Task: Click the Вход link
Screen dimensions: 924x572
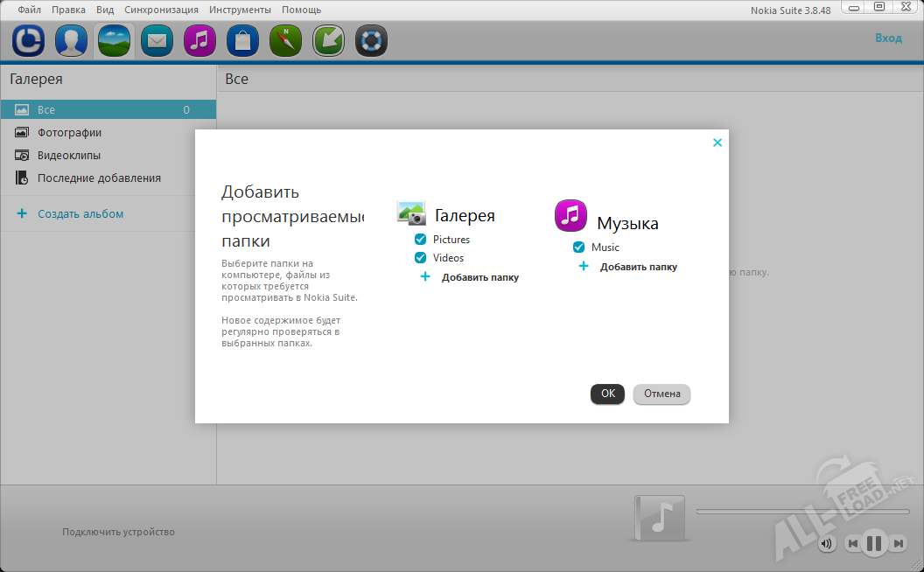Action: pyautogui.click(x=891, y=38)
